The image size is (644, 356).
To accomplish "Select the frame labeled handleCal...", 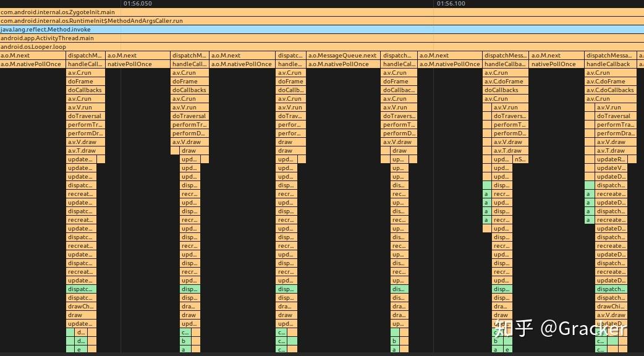I will [x=399, y=64].
